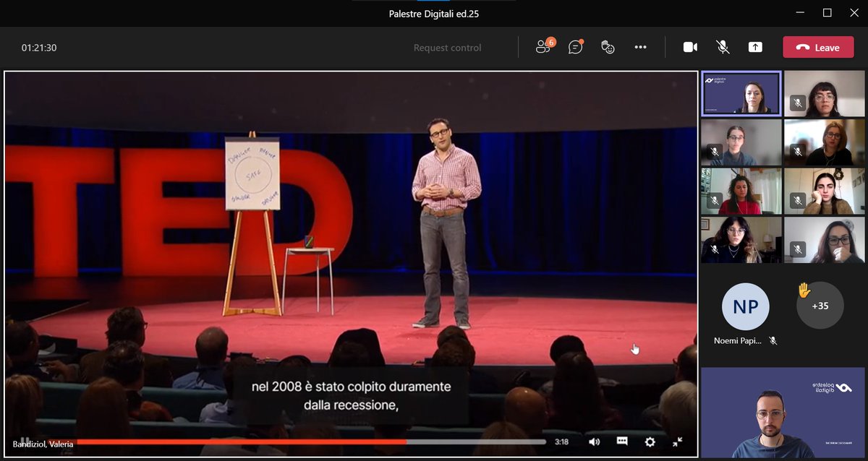Open the video player settings gear
The image size is (868, 461).
click(x=650, y=441)
